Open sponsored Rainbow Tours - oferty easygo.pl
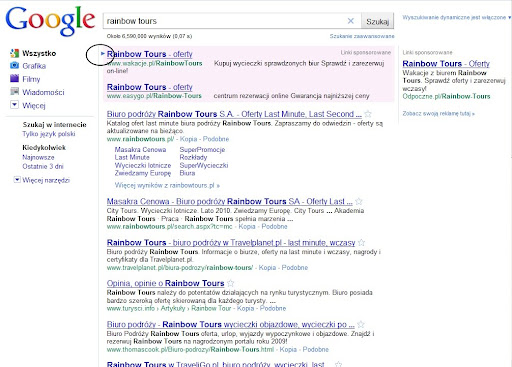 150,87
